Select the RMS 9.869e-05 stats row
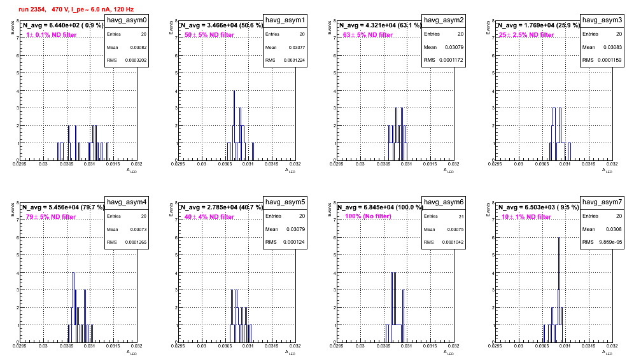The image size is (634, 364). tap(602, 242)
